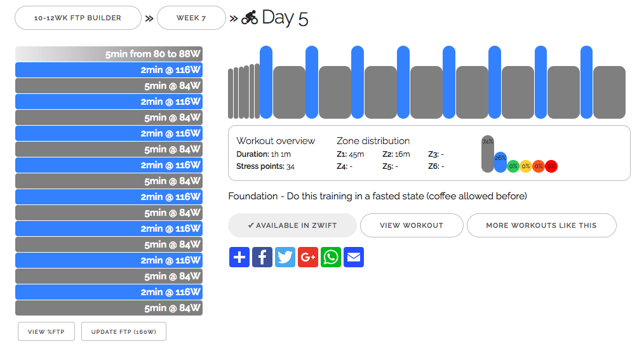Share workout via Facebook icon
The image size is (644, 346).
click(262, 257)
